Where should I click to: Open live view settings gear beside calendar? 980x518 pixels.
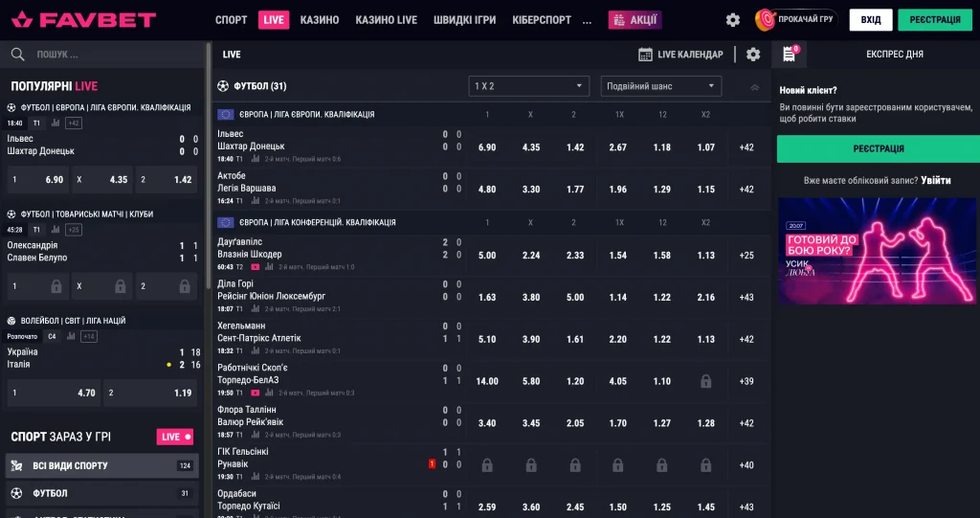[x=753, y=55]
